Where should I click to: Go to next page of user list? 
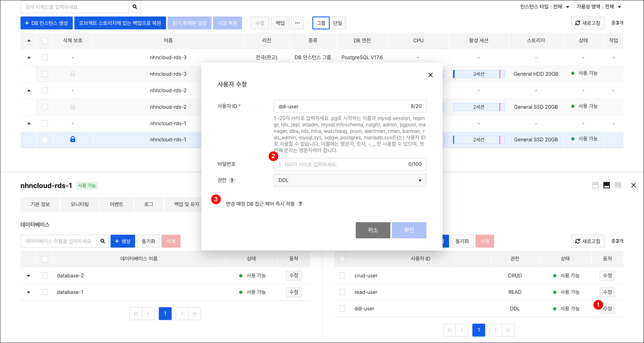point(496,330)
